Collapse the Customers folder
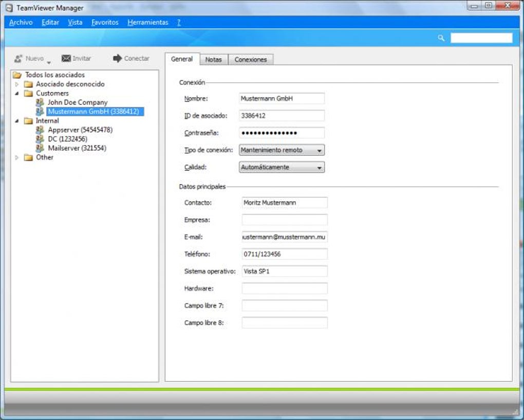Image resolution: width=524 pixels, height=420 pixels. 17,93
